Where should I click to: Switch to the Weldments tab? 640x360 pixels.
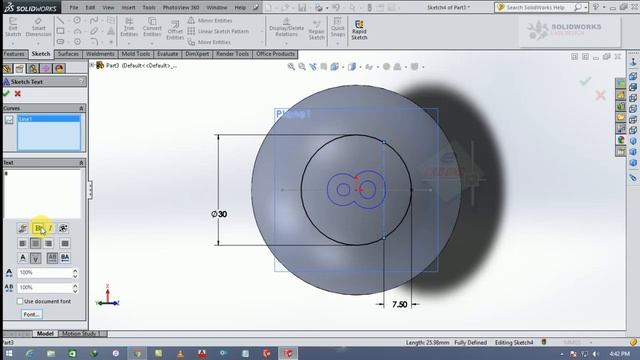(100, 54)
